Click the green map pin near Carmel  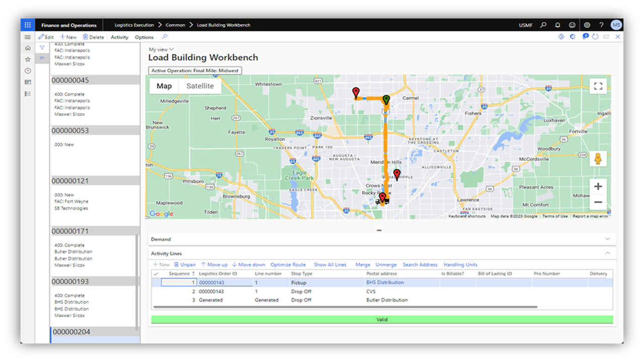386,100
